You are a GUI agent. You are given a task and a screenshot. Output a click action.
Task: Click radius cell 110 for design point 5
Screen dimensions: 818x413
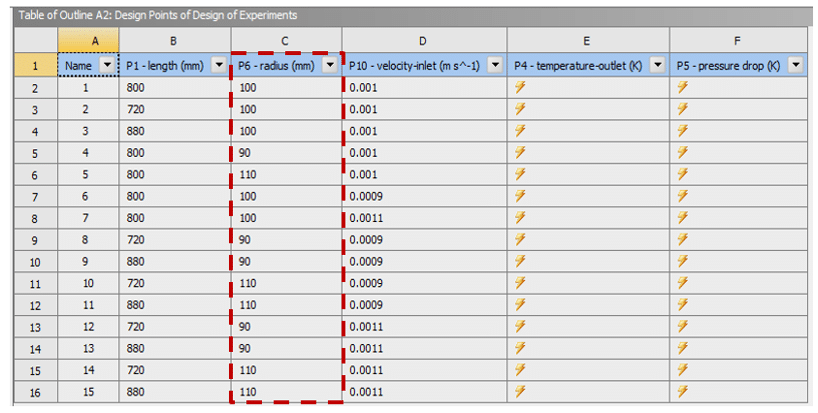pyautogui.click(x=286, y=175)
